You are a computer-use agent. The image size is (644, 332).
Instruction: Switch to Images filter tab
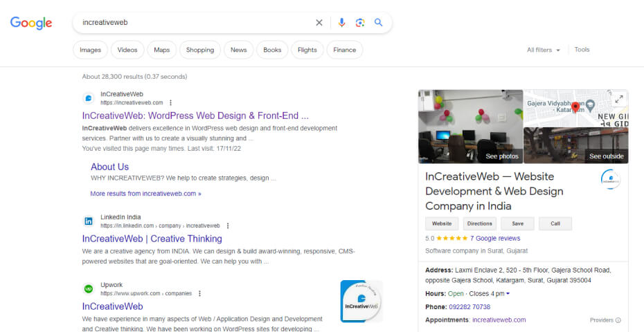[x=90, y=50]
